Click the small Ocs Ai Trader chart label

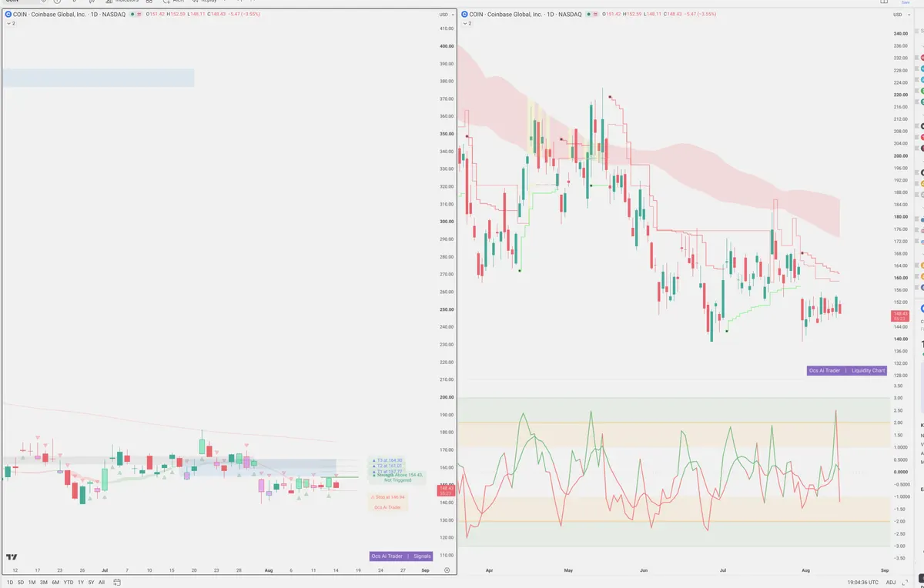tap(387, 507)
